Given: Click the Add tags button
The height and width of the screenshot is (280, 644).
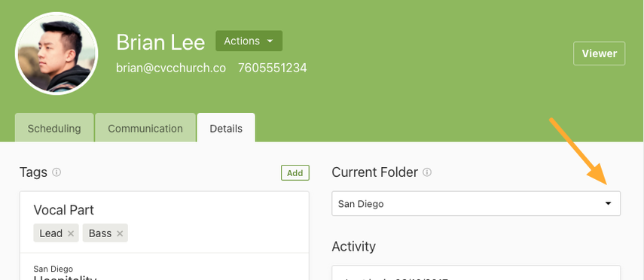Looking at the screenshot, I should [295, 173].
